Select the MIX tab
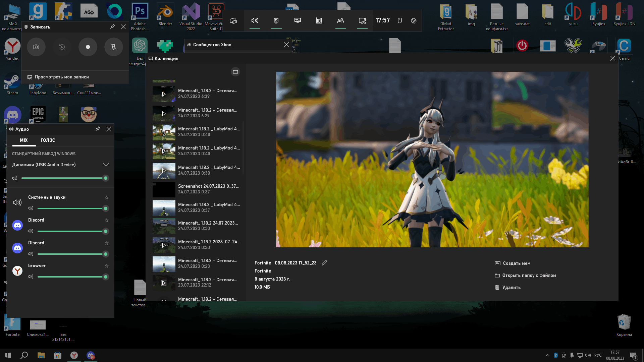 click(x=24, y=140)
